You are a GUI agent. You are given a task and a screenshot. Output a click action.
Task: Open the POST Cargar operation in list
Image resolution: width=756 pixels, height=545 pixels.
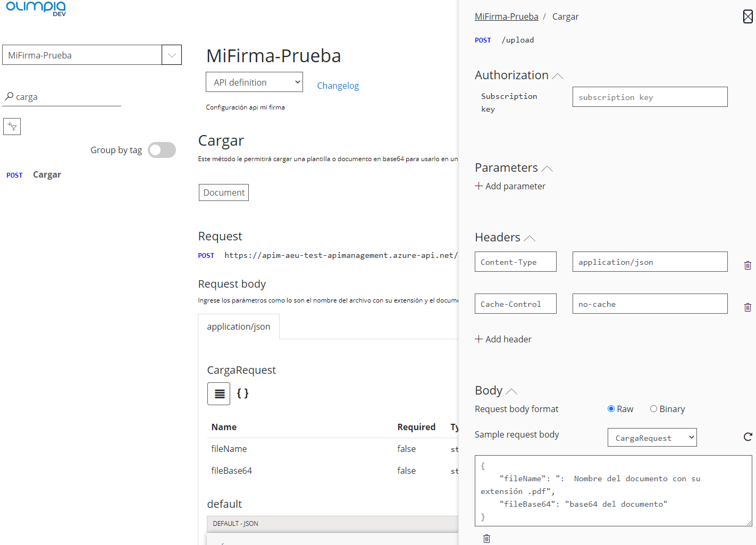(47, 174)
